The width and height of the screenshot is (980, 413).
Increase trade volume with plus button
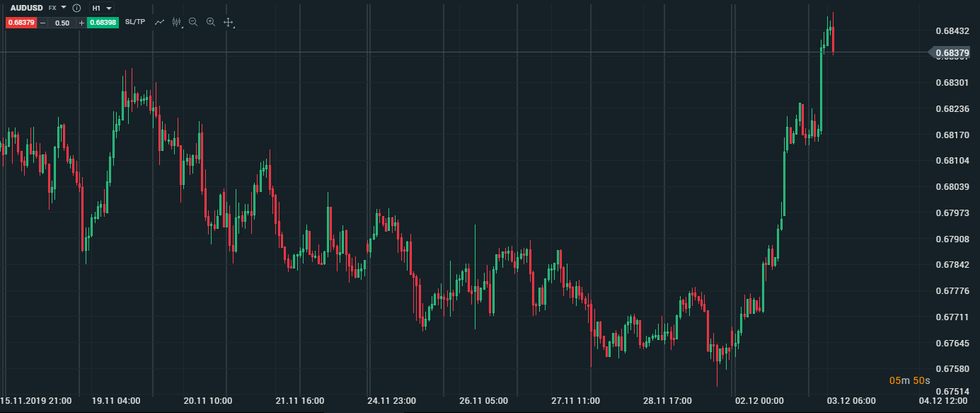(x=81, y=23)
